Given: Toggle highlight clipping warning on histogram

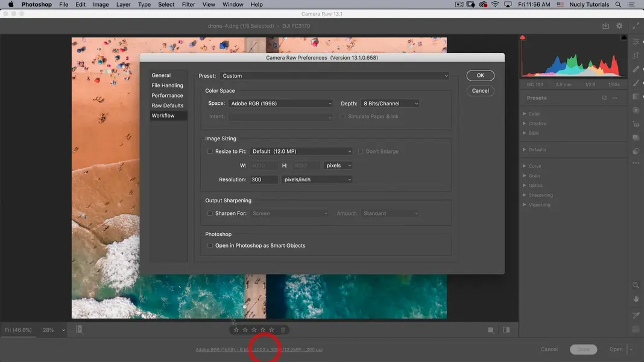Looking at the screenshot, I should point(624,37).
